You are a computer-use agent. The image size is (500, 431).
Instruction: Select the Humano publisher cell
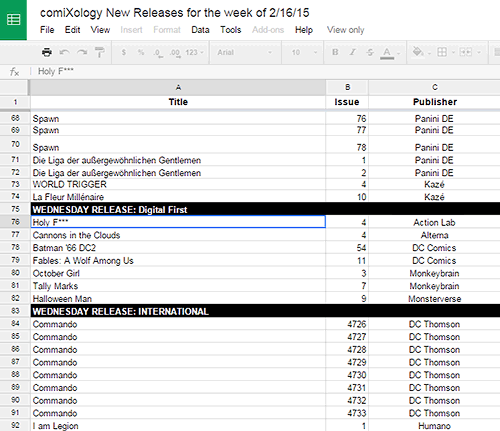click(x=435, y=426)
